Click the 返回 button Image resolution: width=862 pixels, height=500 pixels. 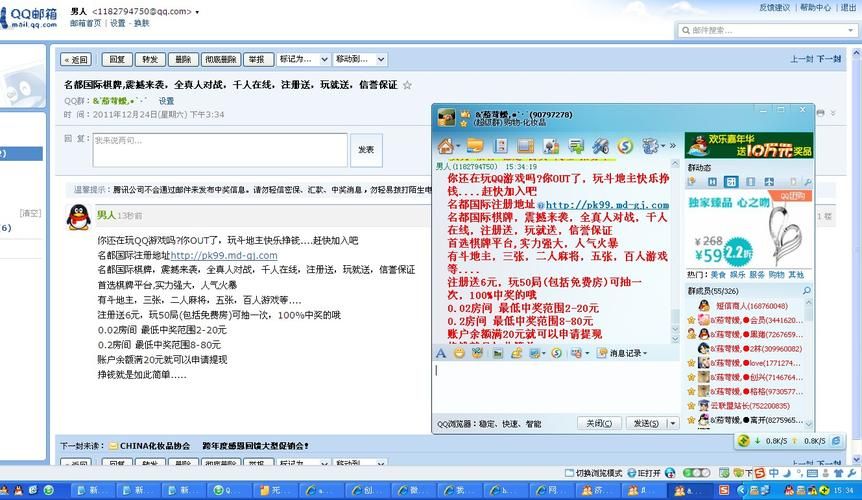(x=76, y=59)
